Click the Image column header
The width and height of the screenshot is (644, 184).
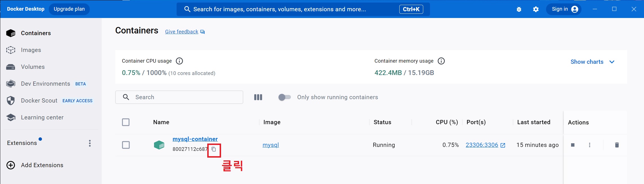[272, 122]
